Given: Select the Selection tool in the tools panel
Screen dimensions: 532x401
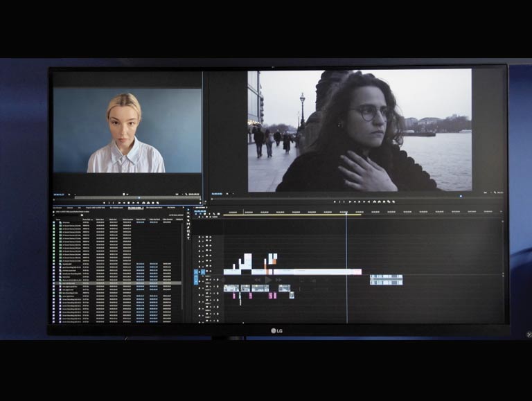Looking at the screenshot, I should (x=188, y=211).
